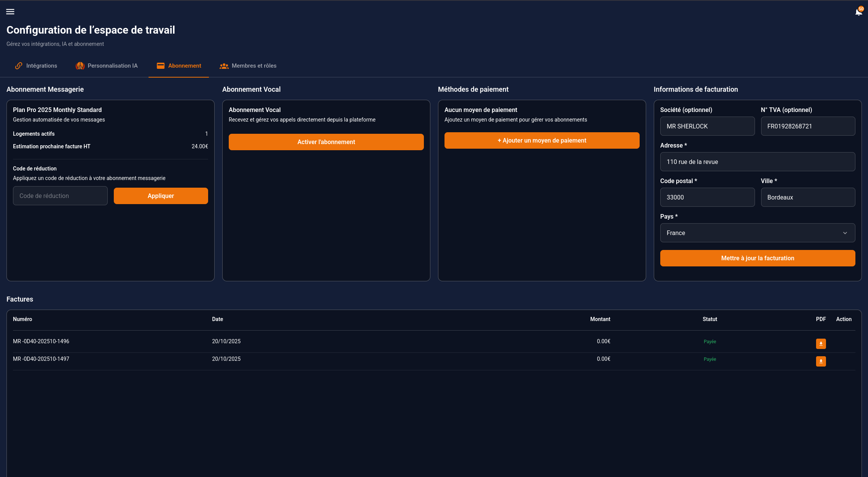This screenshot has width=868, height=477.
Task: Open the hamburger menu icon
Action: (x=10, y=11)
